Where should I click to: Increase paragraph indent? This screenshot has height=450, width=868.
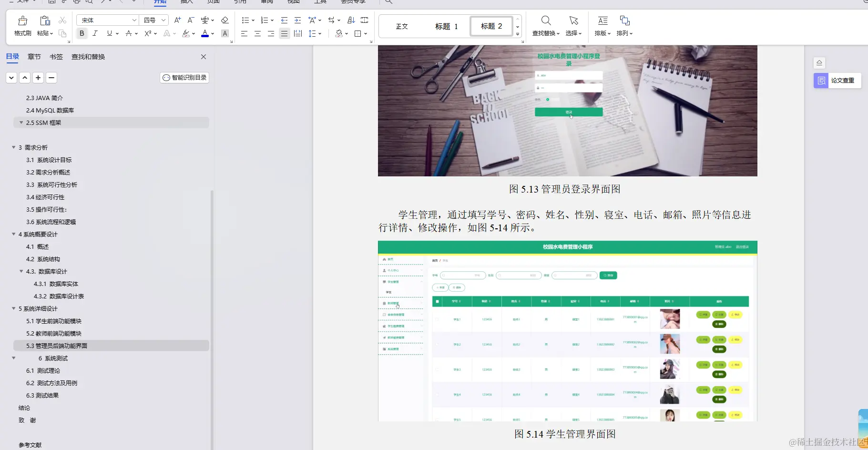pos(297,20)
